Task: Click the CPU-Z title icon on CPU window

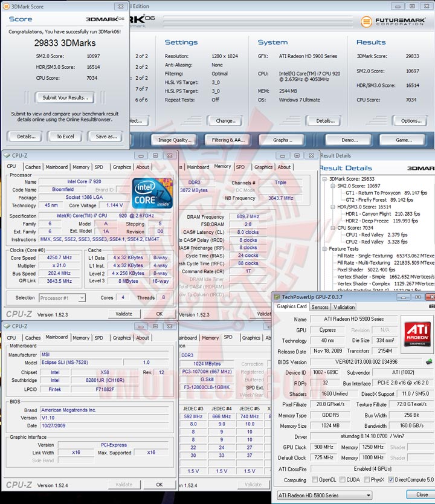Action: [x=7, y=155]
